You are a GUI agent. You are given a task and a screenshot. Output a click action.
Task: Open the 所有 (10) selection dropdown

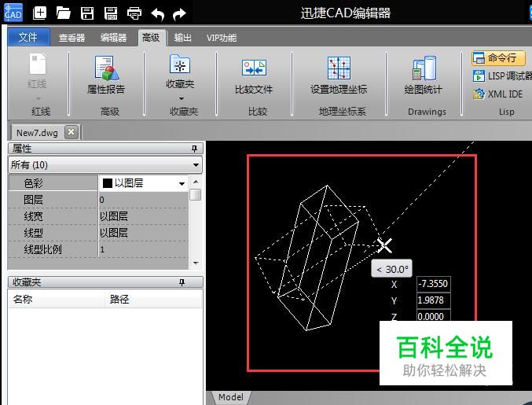(105, 165)
